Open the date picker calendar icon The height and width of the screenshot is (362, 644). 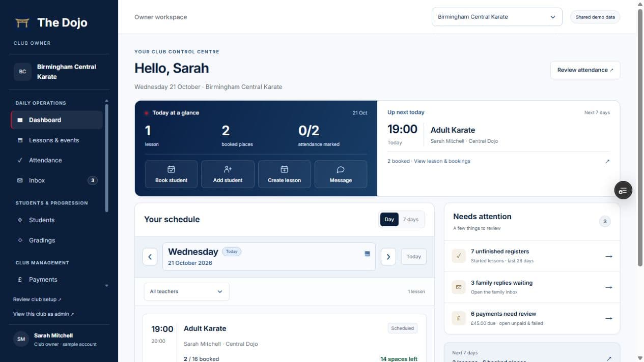[x=367, y=254]
